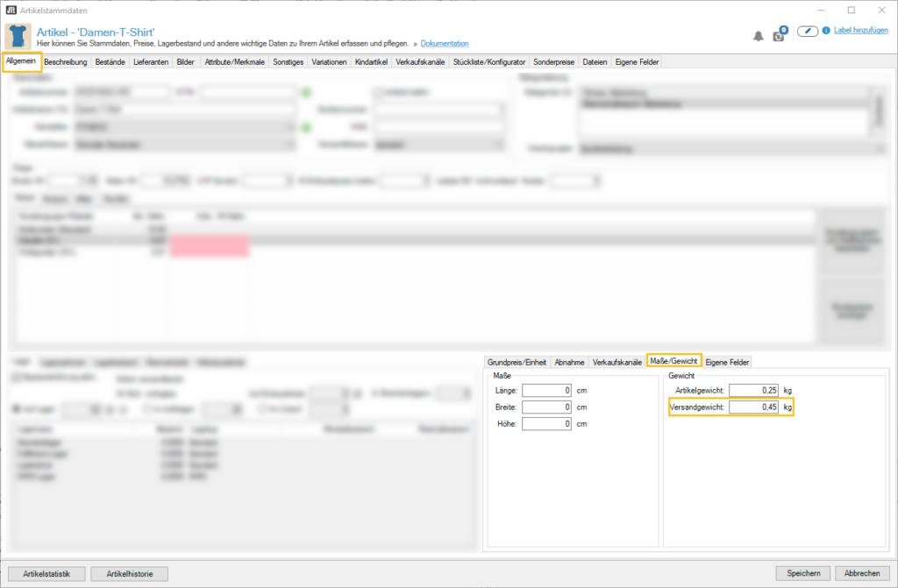This screenshot has height=588, width=898.
Task: Go to the Stückliste/Konfigurator tab
Action: (x=489, y=62)
